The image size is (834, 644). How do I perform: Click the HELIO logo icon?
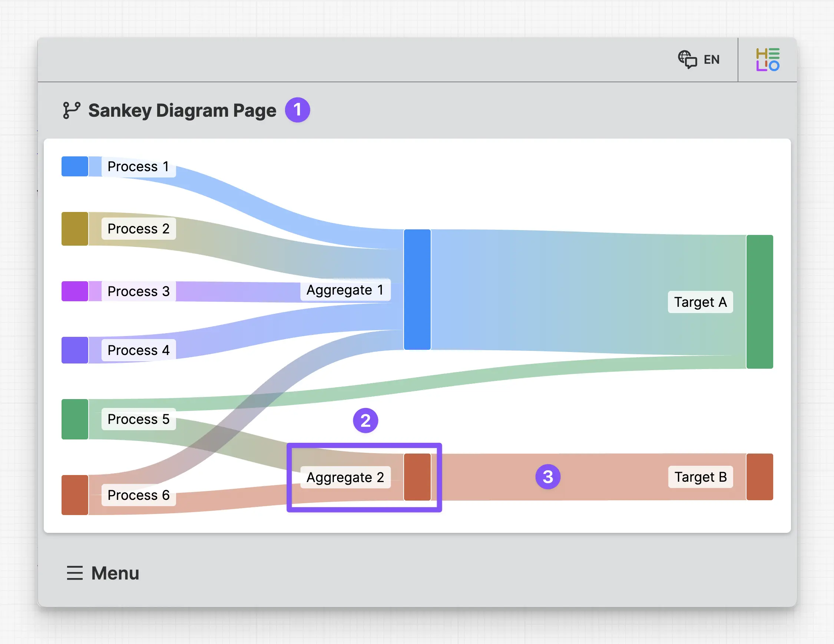coord(767,60)
